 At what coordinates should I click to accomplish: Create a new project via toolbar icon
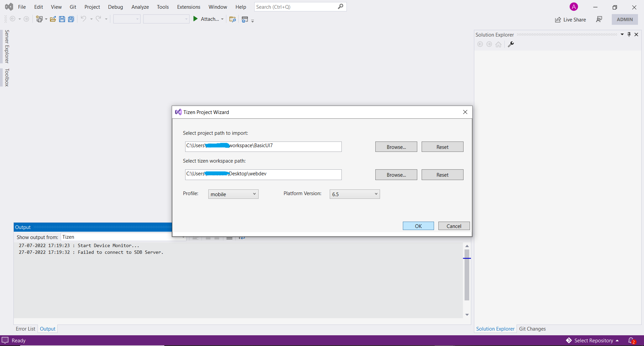tap(39, 19)
